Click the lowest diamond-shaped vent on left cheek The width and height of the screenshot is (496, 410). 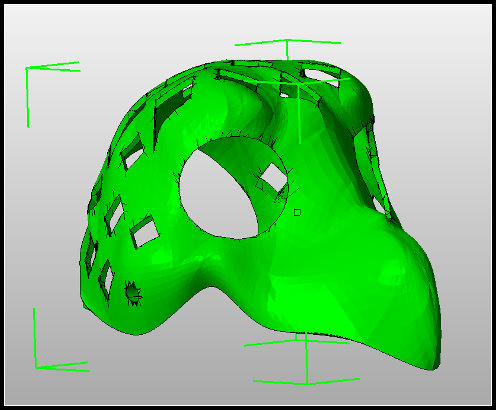click(x=107, y=279)
